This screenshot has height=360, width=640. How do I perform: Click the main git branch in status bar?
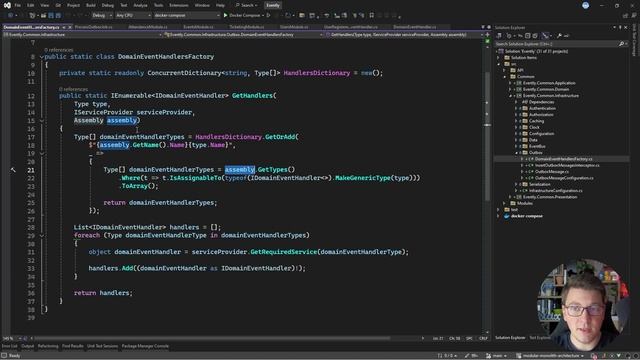[x=497, y=356]
